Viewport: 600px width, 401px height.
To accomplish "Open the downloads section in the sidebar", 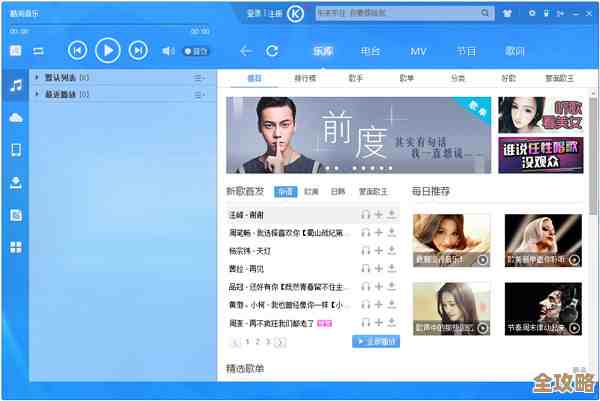I will pyautogui.click(x=16, y=183).
